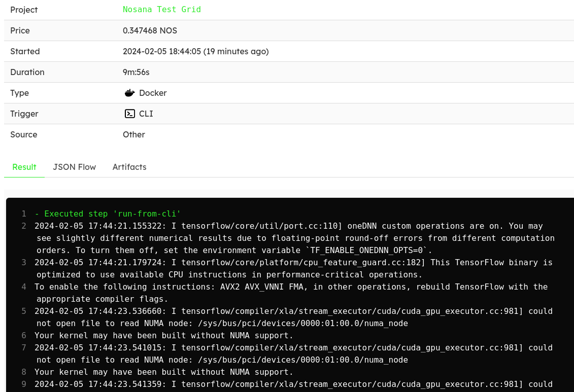The width and height of the screenshot is (574, 392).
Task: Click the NUMA support warning on line 6
Action: [x=162, y=335]
